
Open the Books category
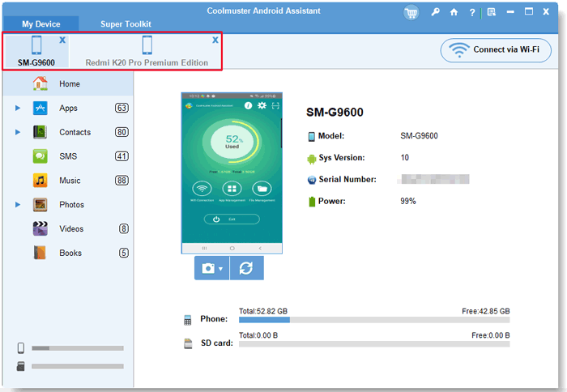click(68, 253)
